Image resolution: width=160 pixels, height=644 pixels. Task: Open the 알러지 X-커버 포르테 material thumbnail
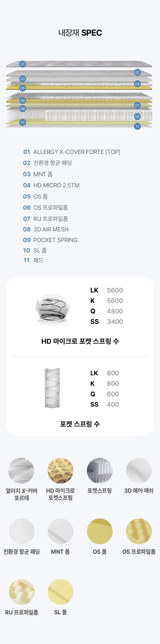(22, 471)
